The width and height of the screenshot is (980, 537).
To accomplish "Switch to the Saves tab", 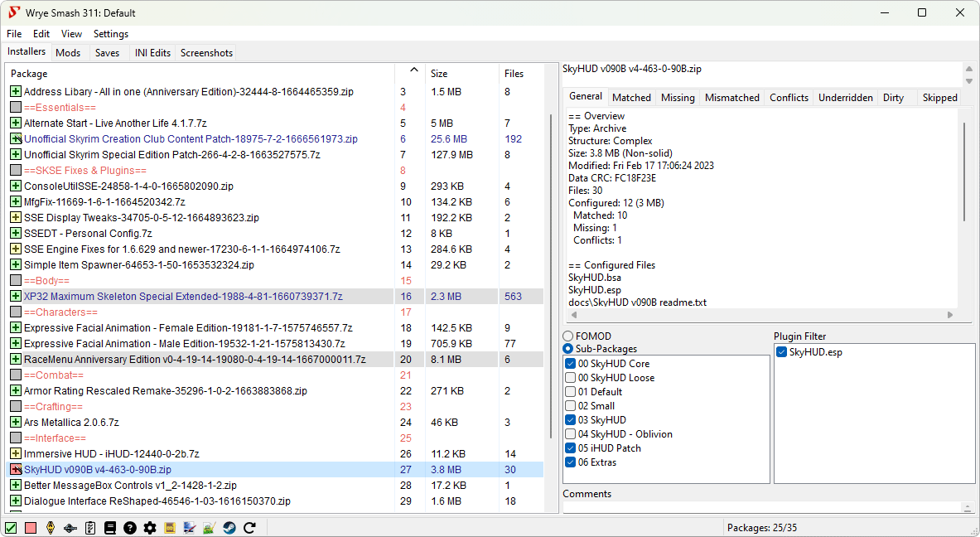I will 108,53.
